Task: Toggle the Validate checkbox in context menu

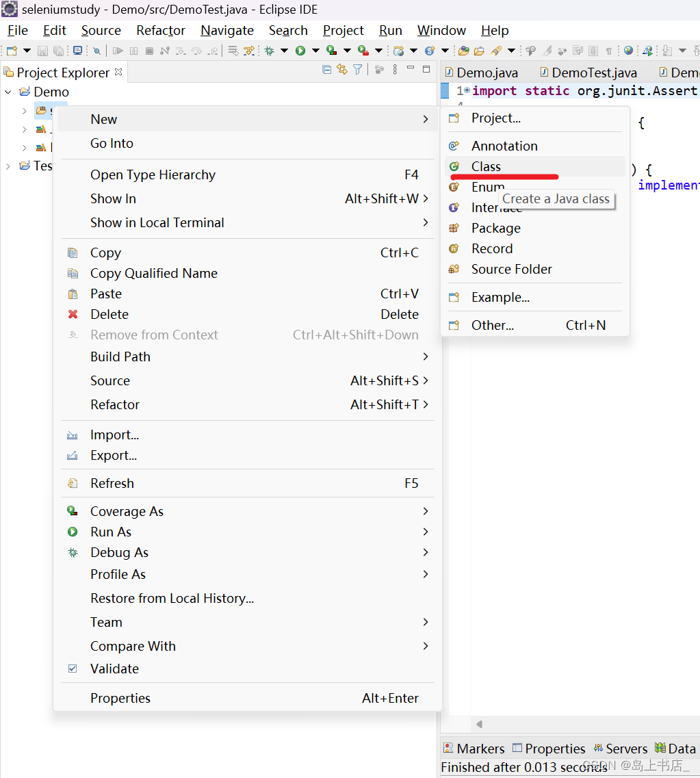Action: pos(73,669)
